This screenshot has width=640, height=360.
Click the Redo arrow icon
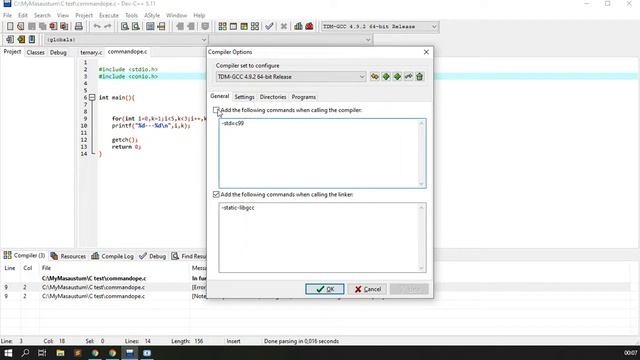[x=108, y=27]
